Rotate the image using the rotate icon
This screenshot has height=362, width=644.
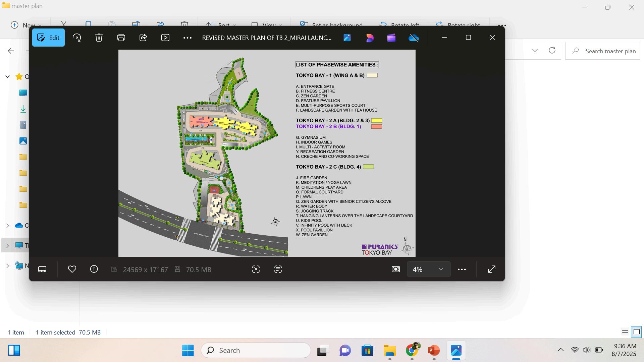(77, 38)
